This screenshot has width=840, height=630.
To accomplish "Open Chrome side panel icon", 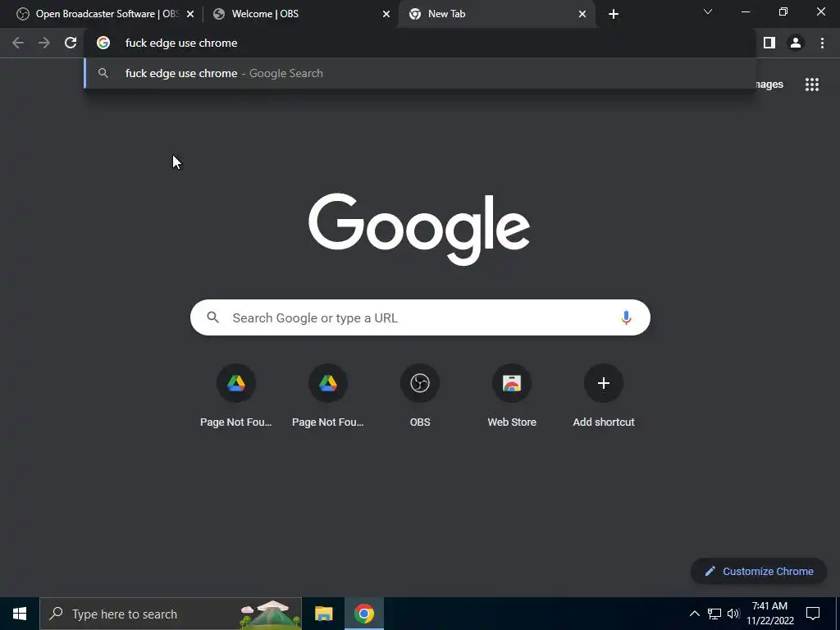I will 769,43.
